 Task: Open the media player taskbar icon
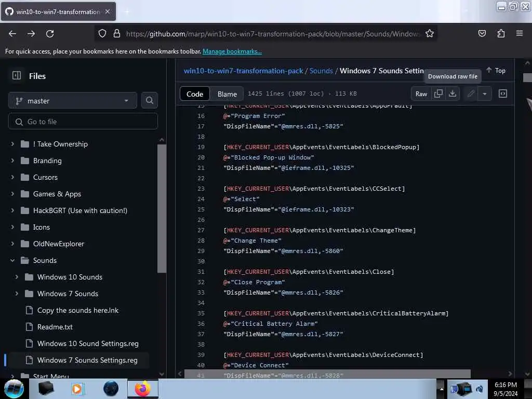click(x=77, y=389)
